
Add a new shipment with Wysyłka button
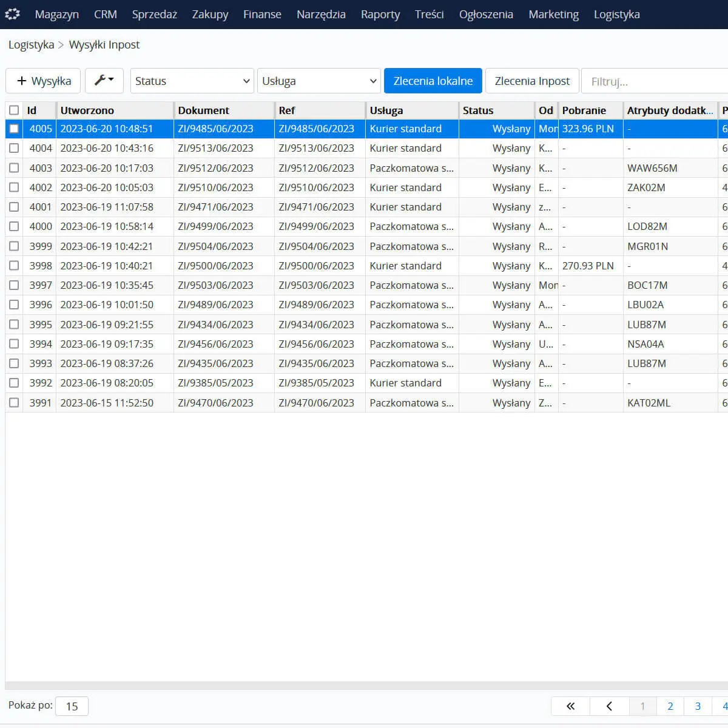[43, 81]
